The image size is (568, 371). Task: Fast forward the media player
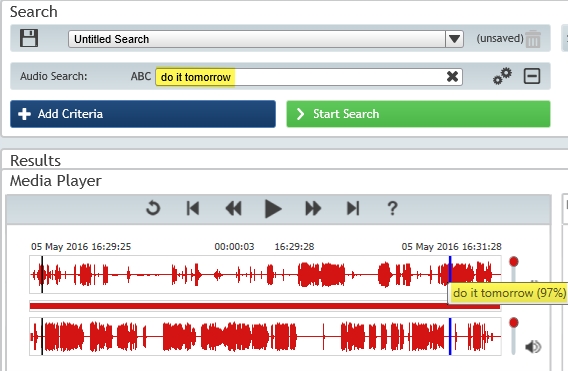point(313,208)
